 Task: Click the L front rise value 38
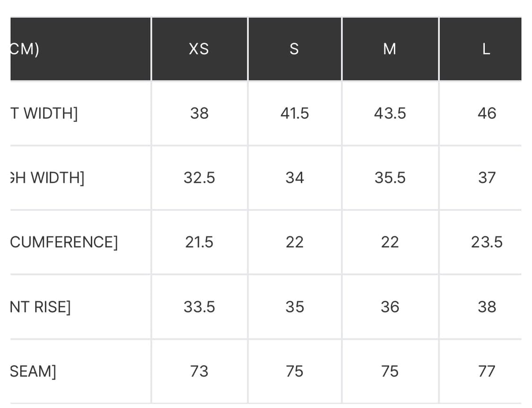(x=487, y=307)
